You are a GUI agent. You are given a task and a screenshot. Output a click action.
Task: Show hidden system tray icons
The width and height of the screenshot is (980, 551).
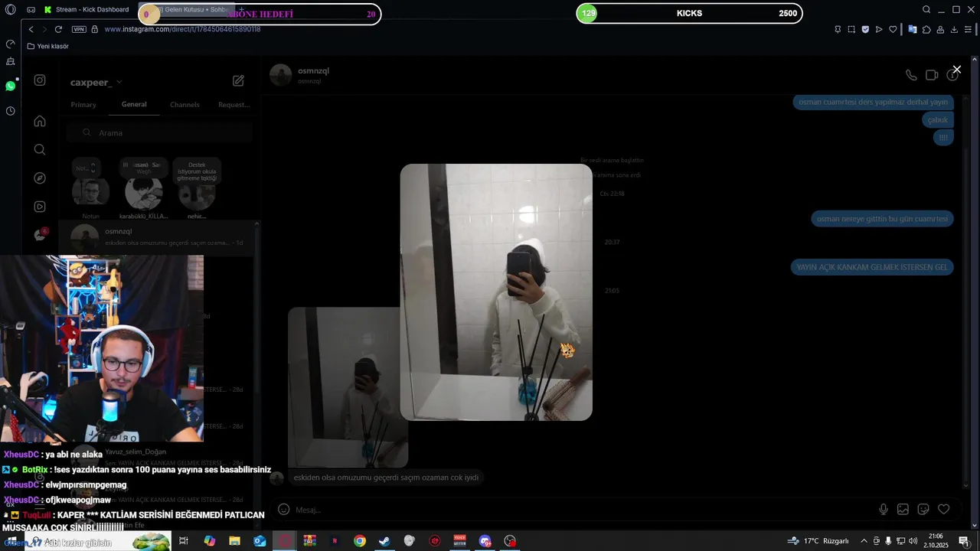(x=864, y=541)
